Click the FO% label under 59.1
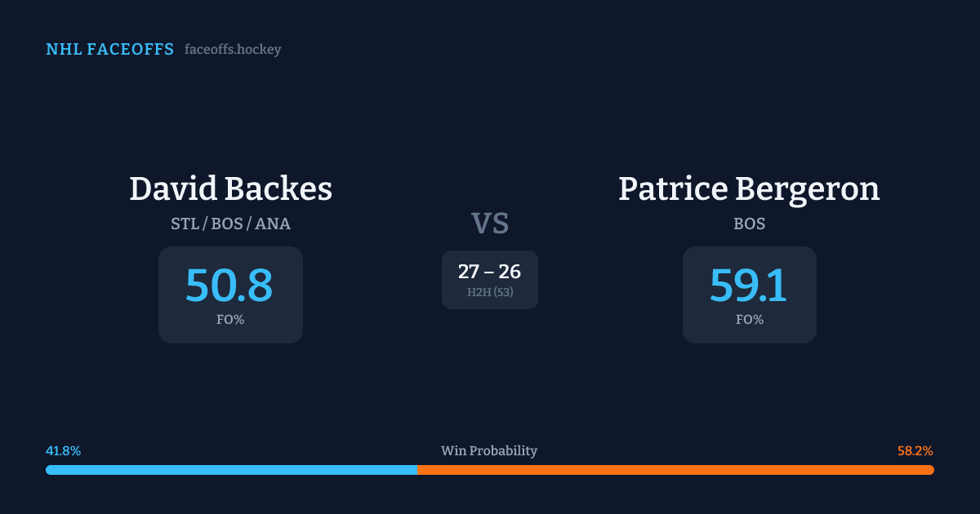 [x=750, y=320]
